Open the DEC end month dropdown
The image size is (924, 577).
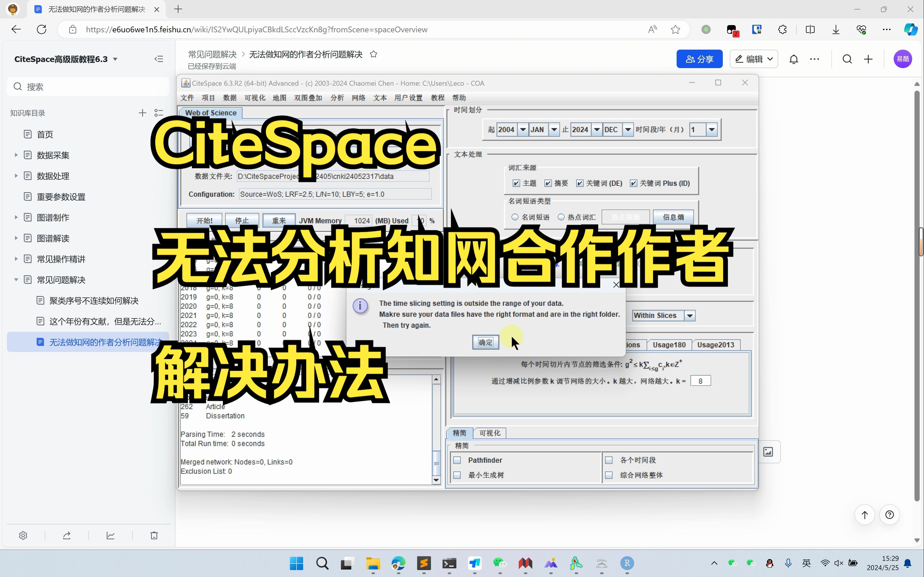click(x=628, y=129)
